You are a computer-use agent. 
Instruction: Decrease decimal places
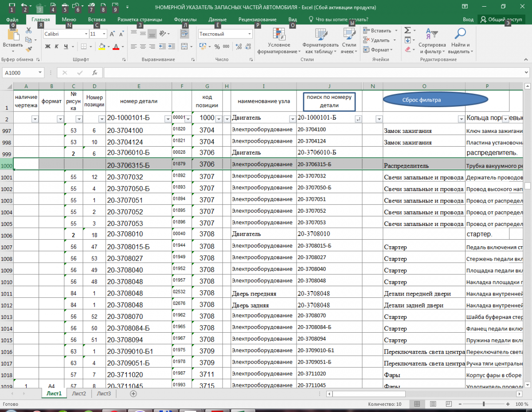click(248, 47)
